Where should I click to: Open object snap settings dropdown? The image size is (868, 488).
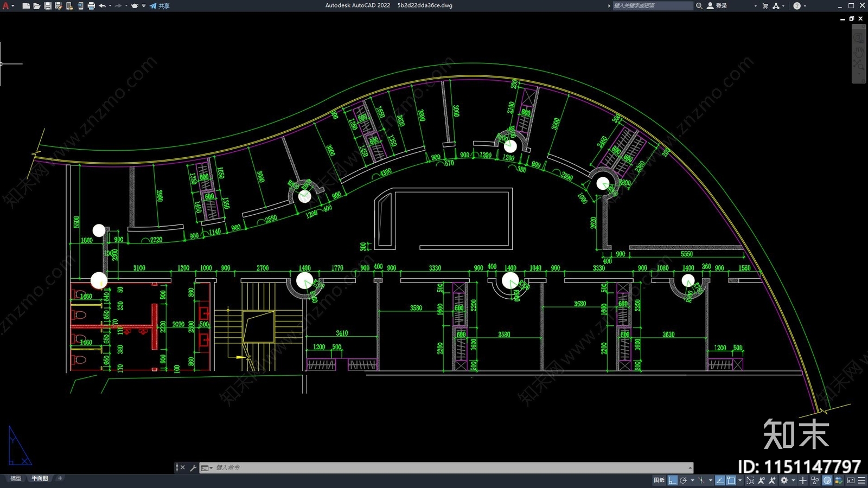coord(740,480)
